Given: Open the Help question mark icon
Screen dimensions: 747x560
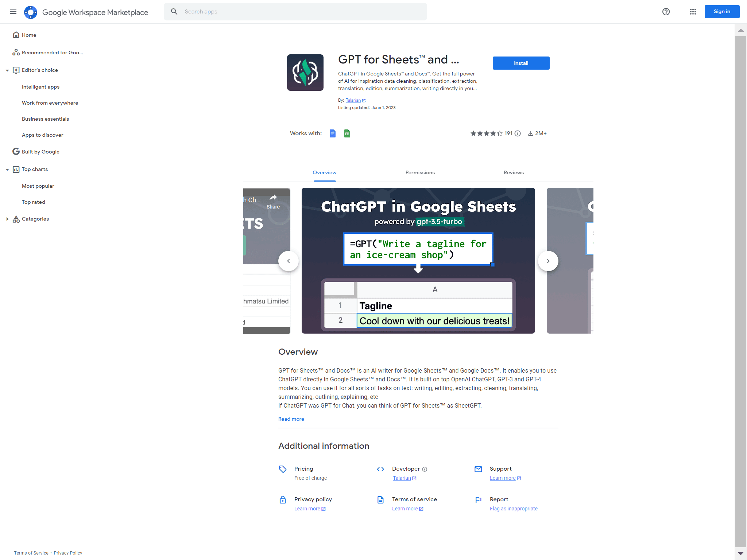Looking at the screenshot, I should [666, 12].
